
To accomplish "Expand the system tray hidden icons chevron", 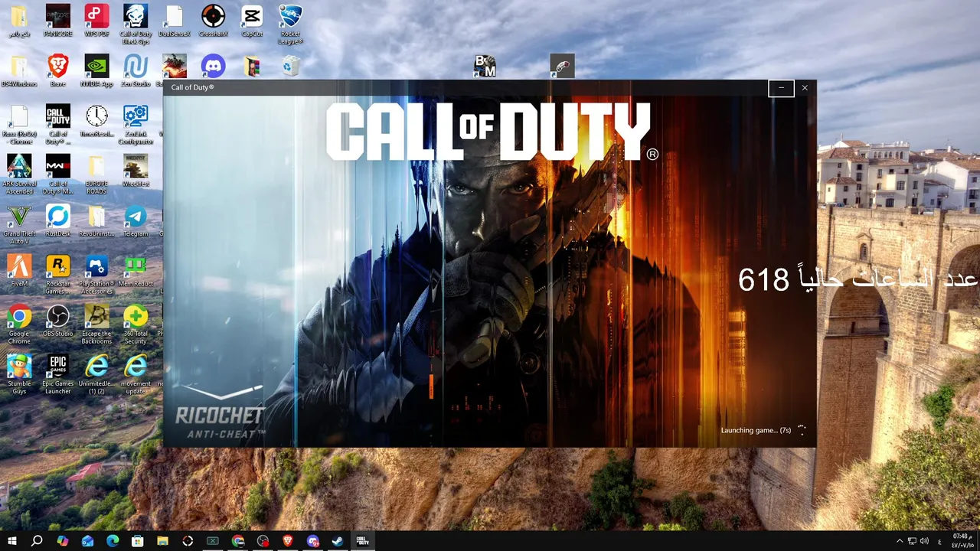I will 900,540.
